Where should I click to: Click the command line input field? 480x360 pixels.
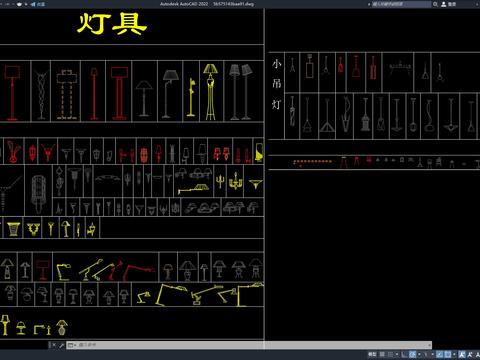coord(253,345)
